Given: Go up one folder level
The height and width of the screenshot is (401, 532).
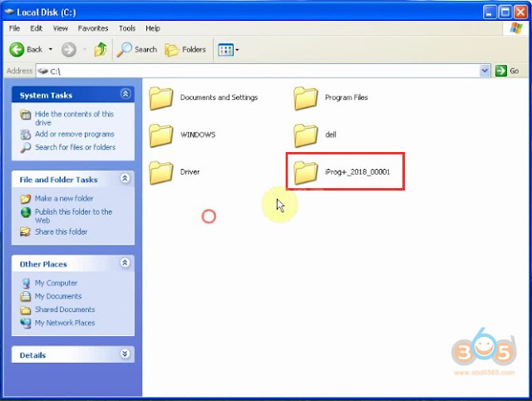Looking at the screenshot, I should 101,50.
